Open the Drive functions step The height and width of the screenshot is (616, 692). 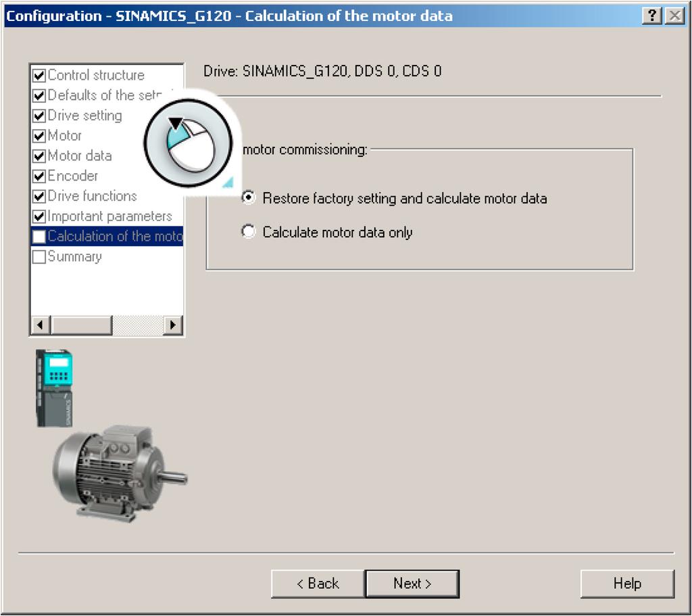coord(92,196)
